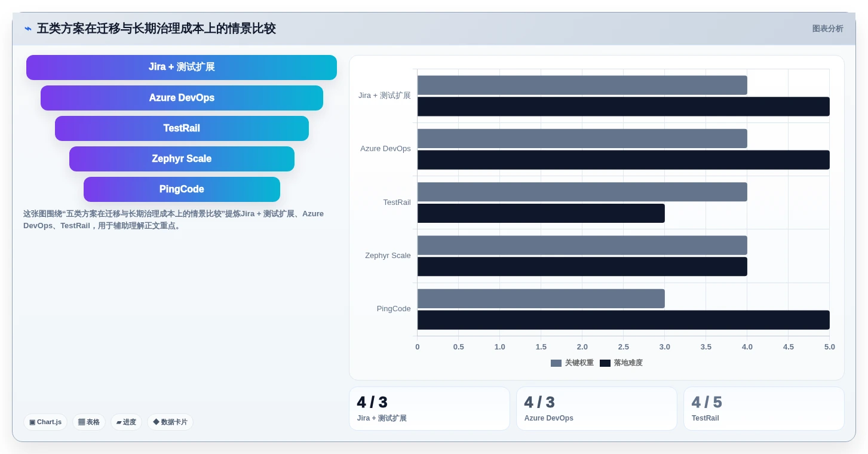Click the PingCode gray 关键权重 bar
868x454 pixels.
541,299
